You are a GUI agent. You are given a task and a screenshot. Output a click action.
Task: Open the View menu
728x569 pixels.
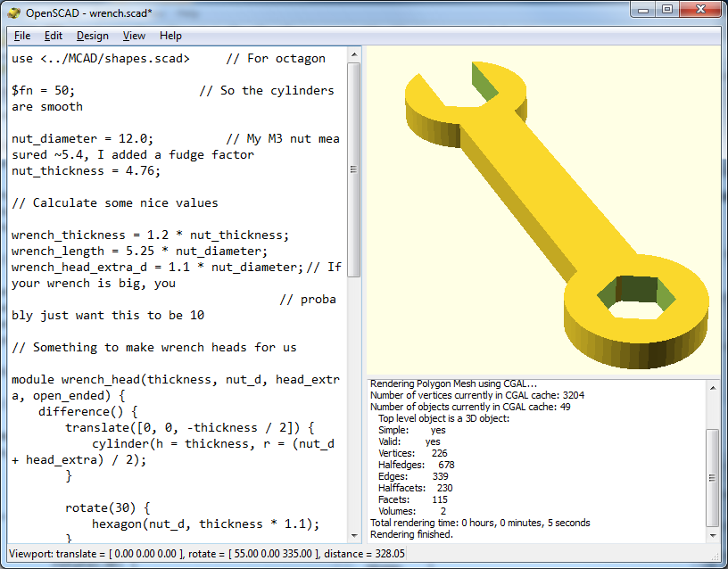click(134, 36)
